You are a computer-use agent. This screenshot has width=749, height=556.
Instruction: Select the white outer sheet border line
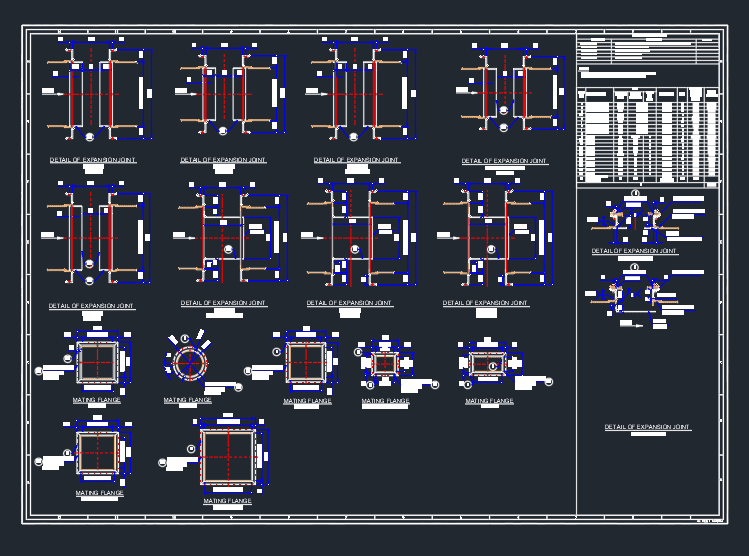pyautogui.click(x=375, y=25)
